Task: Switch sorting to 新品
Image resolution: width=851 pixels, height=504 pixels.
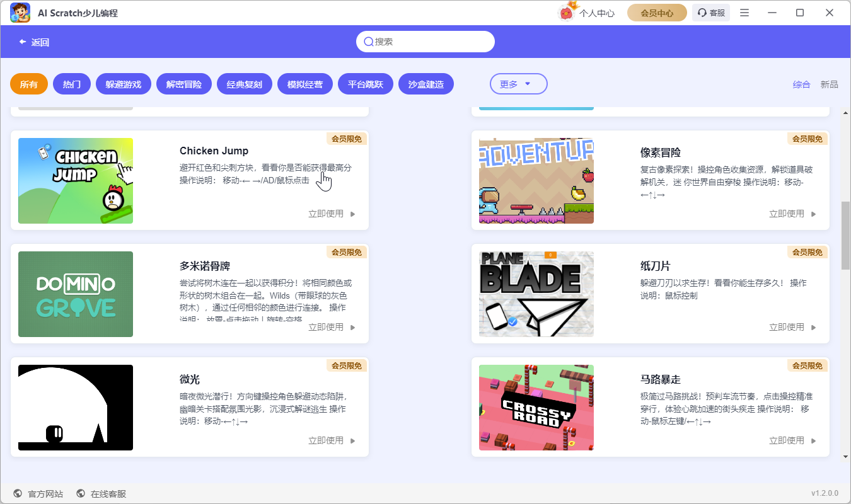Action: (829, 84)
